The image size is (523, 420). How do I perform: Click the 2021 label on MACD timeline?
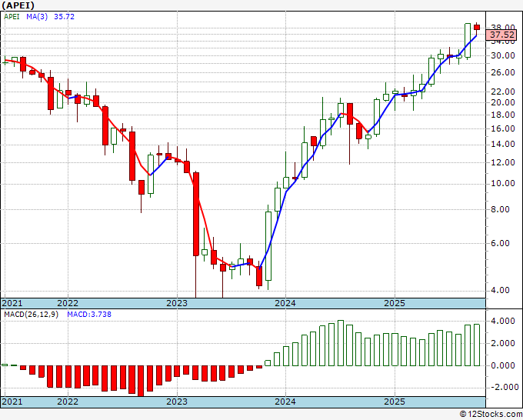click(x=12, y=402)
